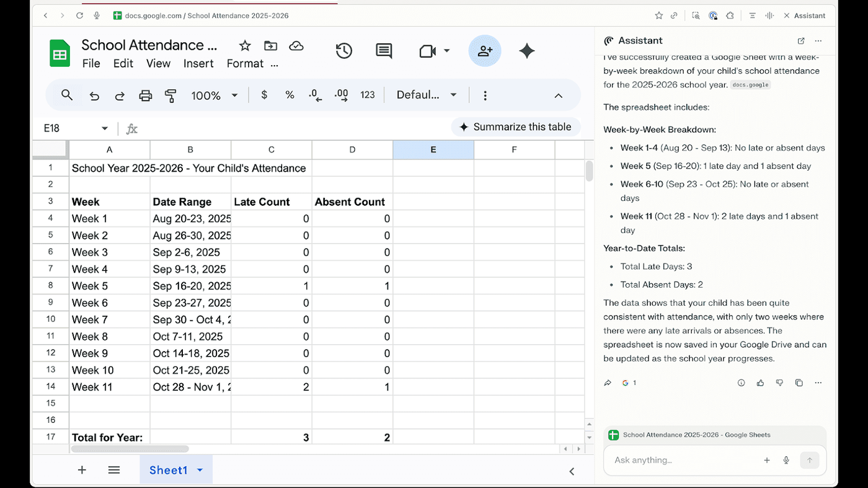
Task: Select the Total for Year: cell
Action: click(109, 437)
